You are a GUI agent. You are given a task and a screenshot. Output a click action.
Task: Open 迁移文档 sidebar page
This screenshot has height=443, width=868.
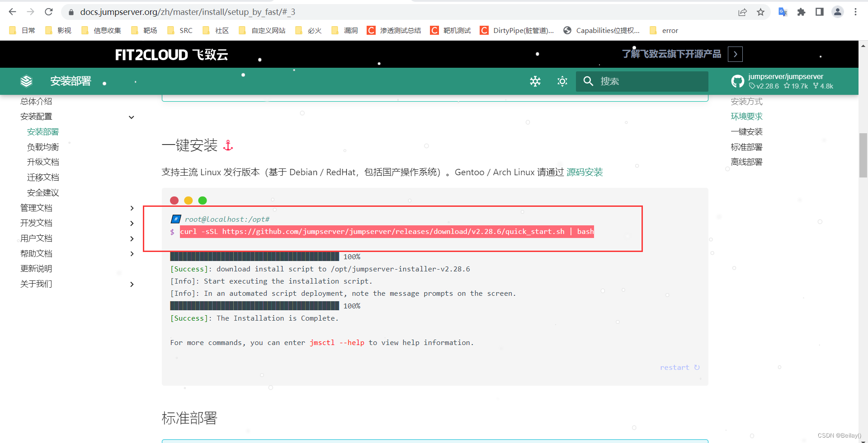tap(43, 177)
